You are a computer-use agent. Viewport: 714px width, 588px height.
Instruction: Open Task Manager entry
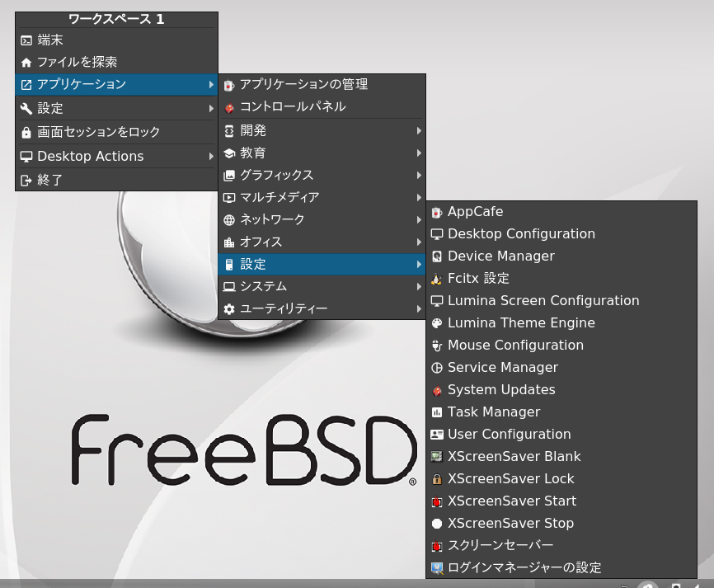561,412
